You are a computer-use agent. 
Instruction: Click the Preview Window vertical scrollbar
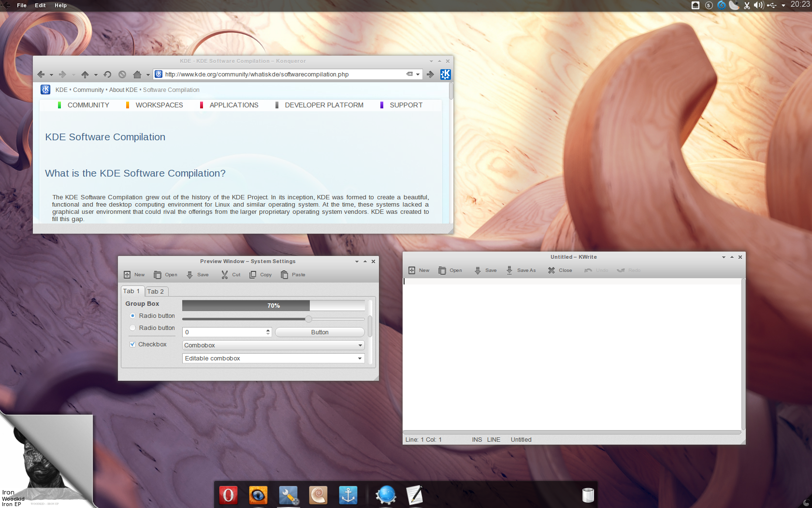tap(370, 326)
